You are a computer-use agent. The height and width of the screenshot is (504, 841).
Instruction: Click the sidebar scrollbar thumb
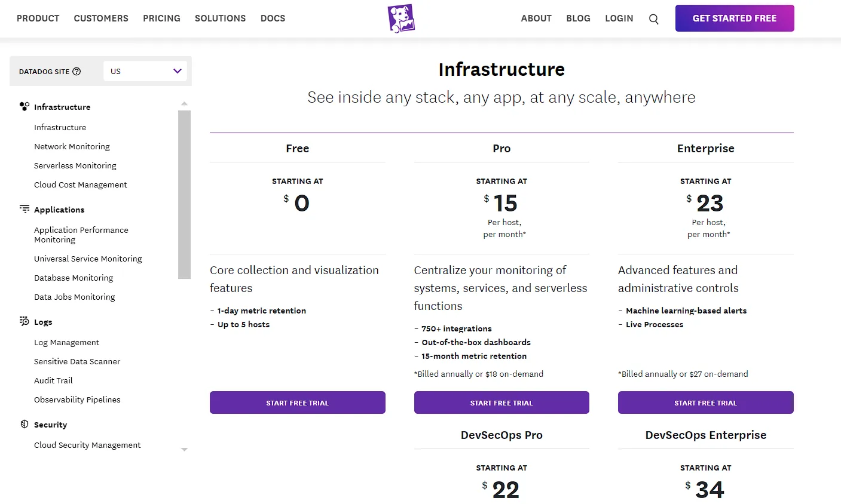[184, 195]
